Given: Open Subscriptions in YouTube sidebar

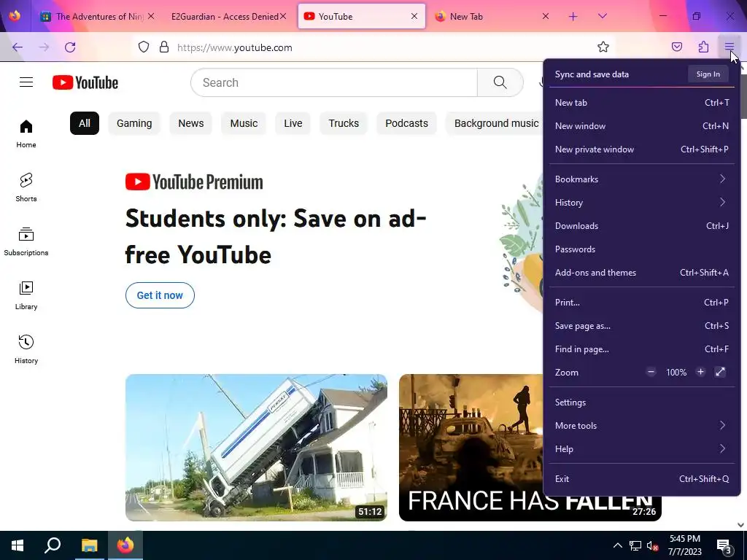Looking at the screenshot, I should tap(26, 241).
